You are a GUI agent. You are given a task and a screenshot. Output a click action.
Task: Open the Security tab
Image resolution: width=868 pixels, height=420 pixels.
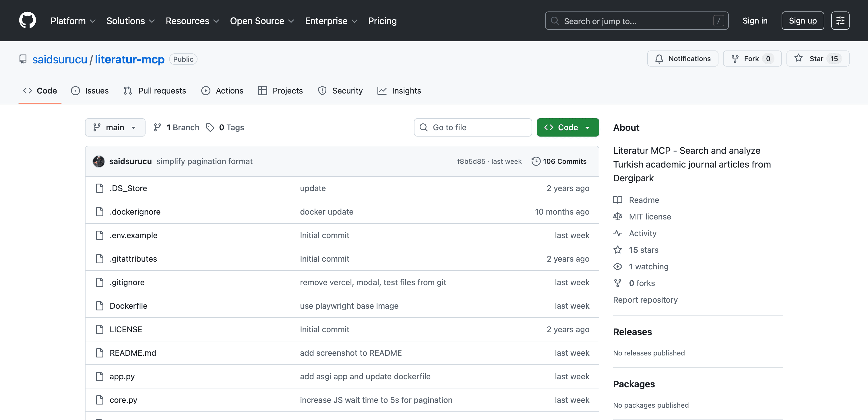(340, 91)
